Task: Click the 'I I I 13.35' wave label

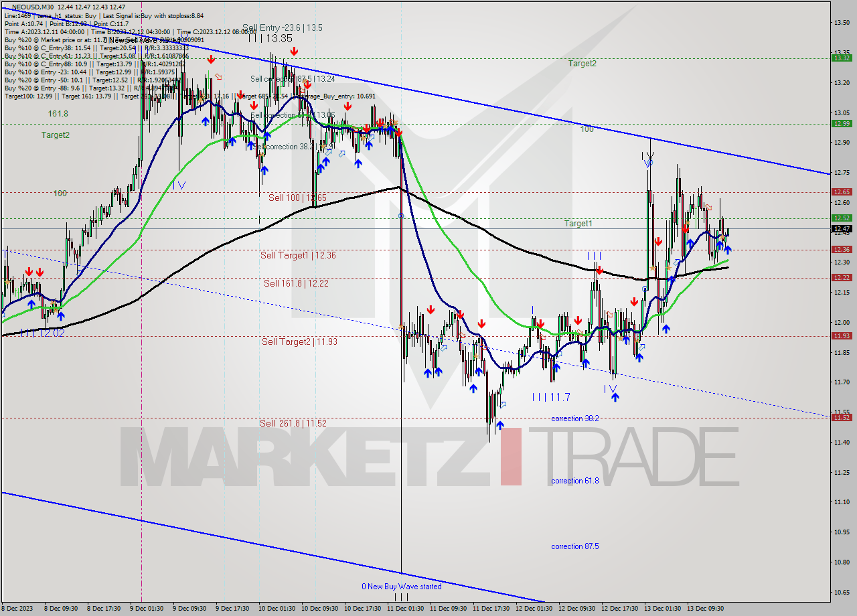Action: [x=270, y=38]
